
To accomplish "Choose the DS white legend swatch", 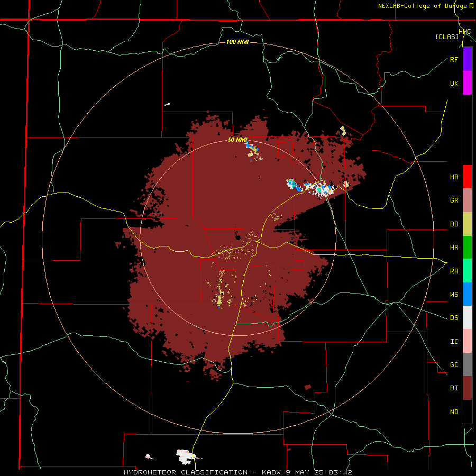I will point(467,317).
